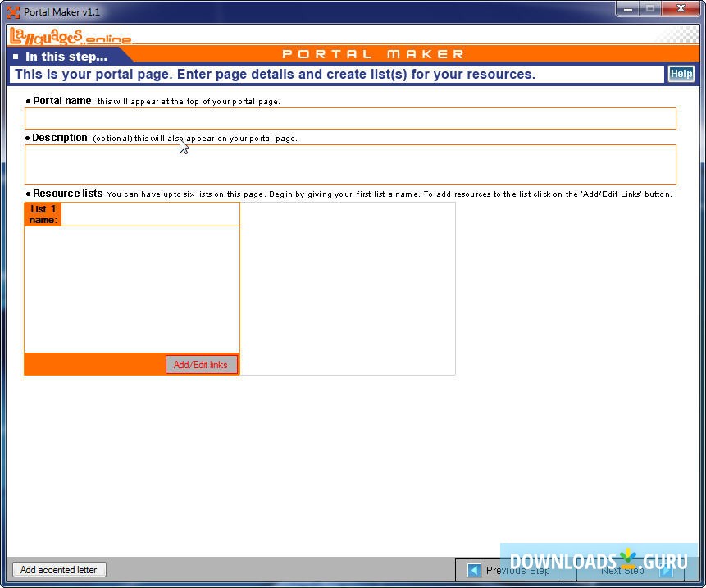Maximize the Portal Maker window
706x588 pixels.
(x=650, y=9)
